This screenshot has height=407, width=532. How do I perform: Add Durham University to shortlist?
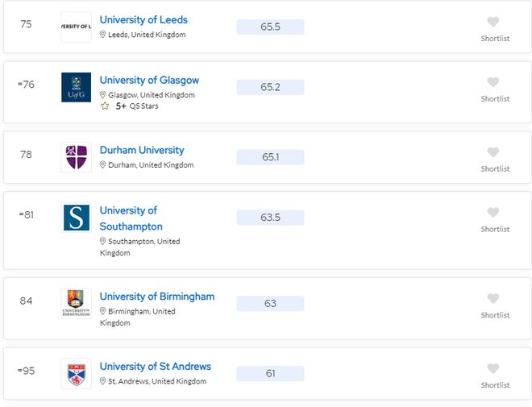[x=493, y=152]
